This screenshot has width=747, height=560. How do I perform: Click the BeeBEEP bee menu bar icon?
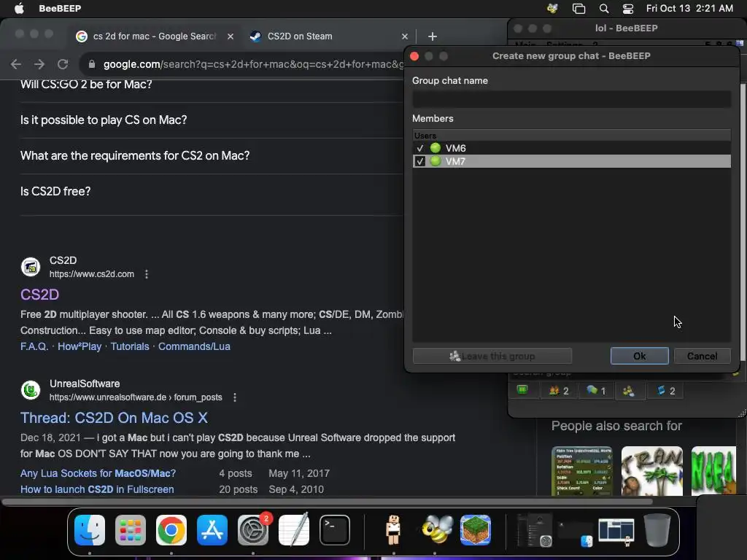click(552, 8)
